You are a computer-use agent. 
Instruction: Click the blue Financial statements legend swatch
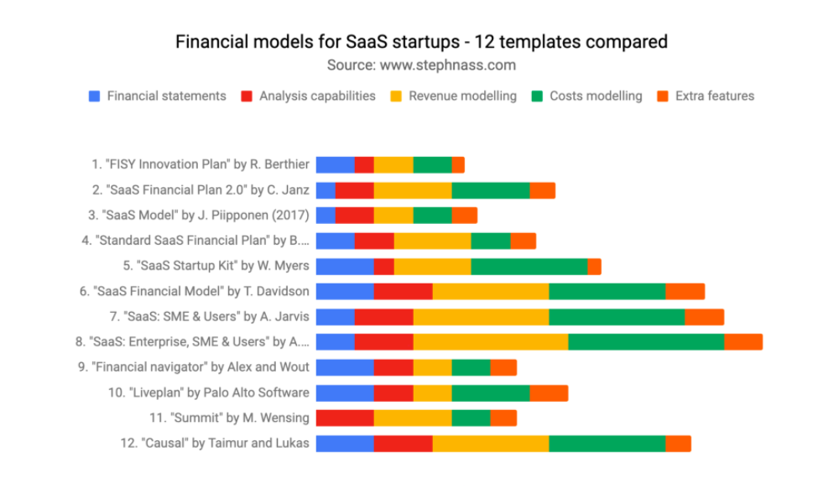(x=95, y=96)
